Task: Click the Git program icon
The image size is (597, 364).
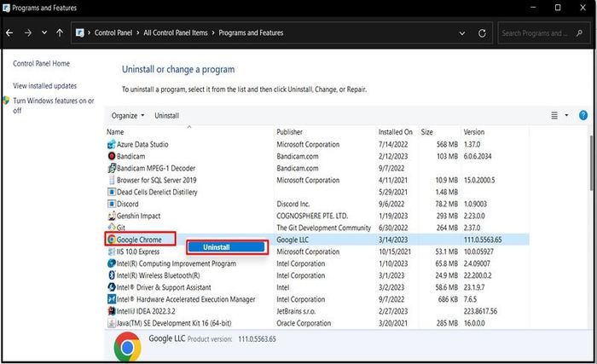Action: tap(112, 228)
